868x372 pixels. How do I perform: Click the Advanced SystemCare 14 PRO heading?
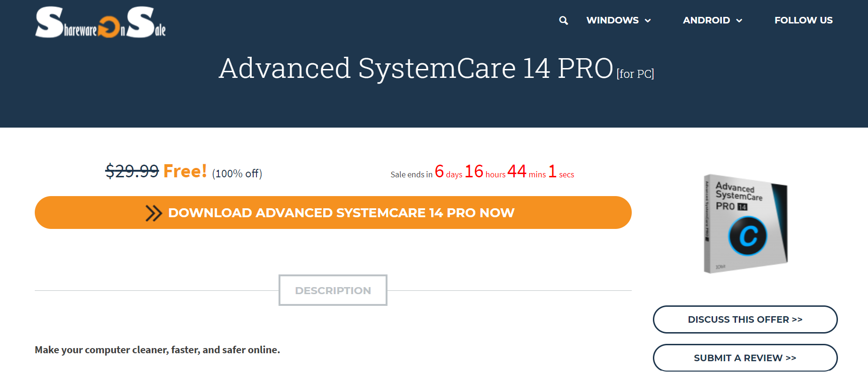pyautogui.click(x=416, y=68)
